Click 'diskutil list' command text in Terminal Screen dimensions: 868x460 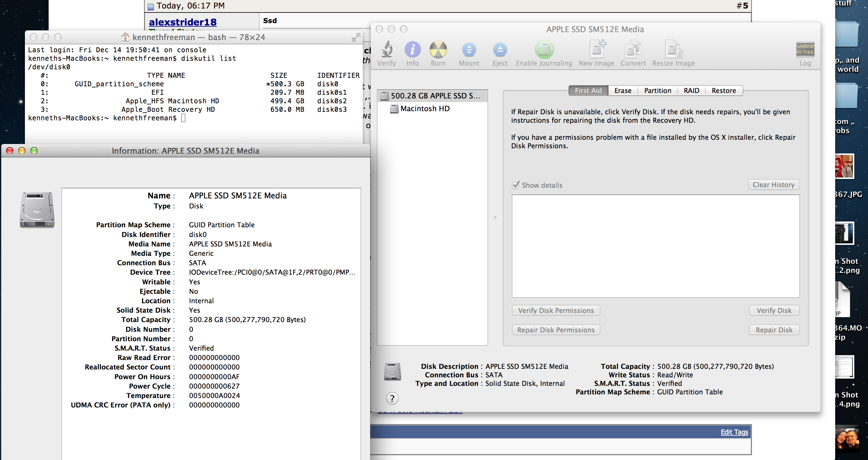tap(208, 59)
